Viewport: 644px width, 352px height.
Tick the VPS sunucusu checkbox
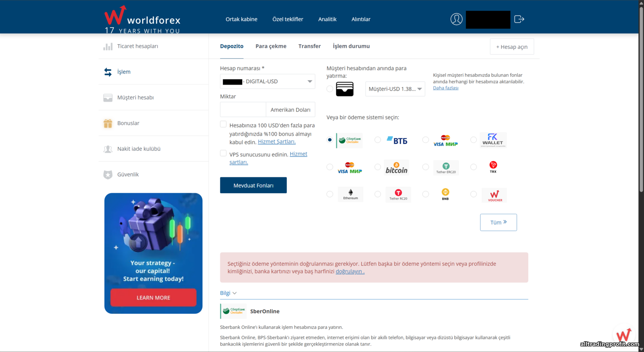pos(223,153)
